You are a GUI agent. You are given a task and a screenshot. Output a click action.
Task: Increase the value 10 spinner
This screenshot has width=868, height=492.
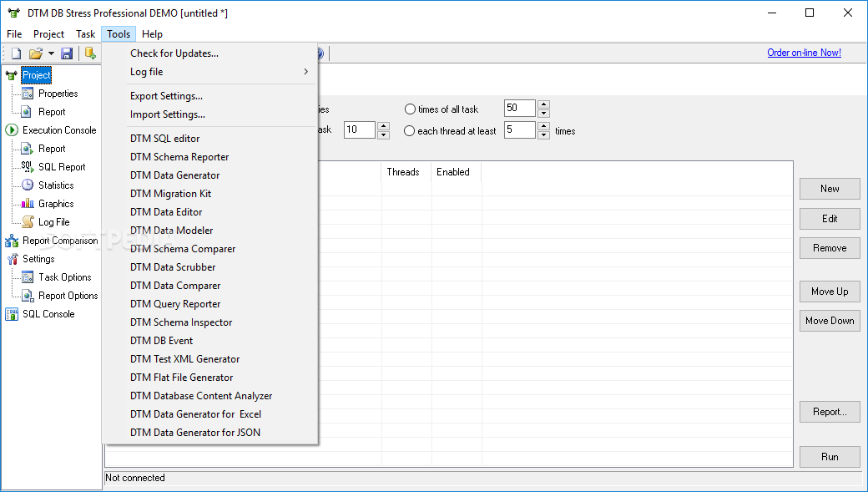(383, 126)
